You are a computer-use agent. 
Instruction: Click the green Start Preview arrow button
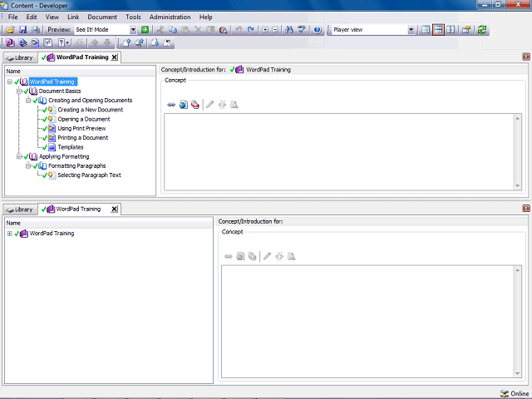click(145, 30)
